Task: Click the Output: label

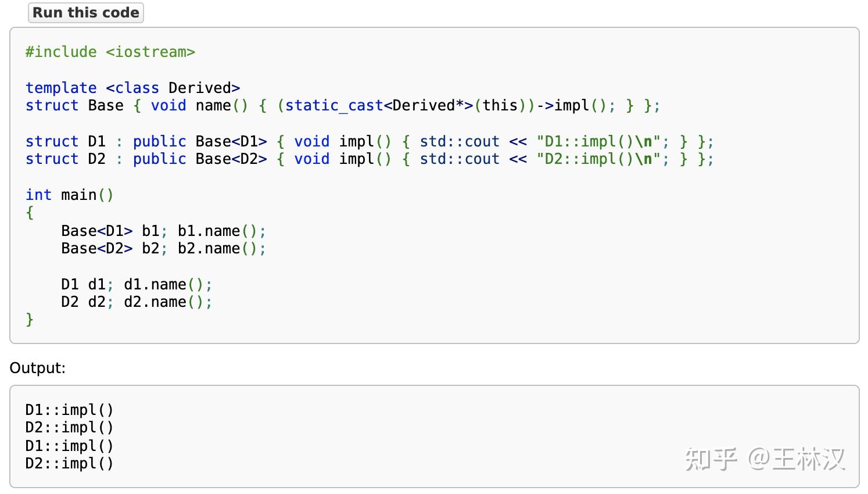Action: (x=38, y=368)
